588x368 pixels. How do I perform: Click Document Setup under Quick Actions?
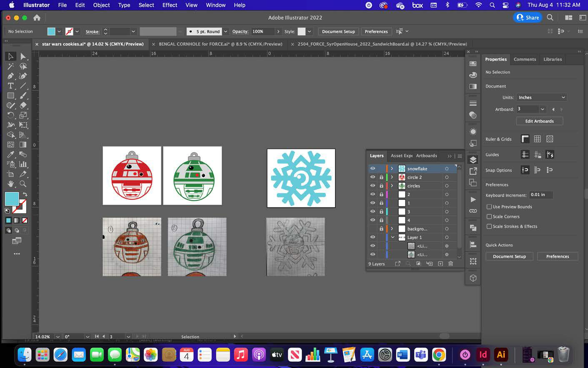(x=509, y=256)
